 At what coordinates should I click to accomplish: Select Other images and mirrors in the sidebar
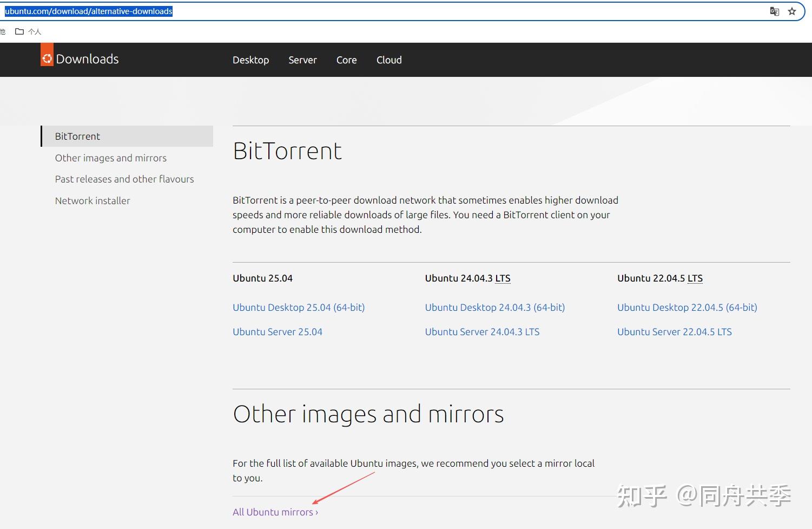[110, 158]
